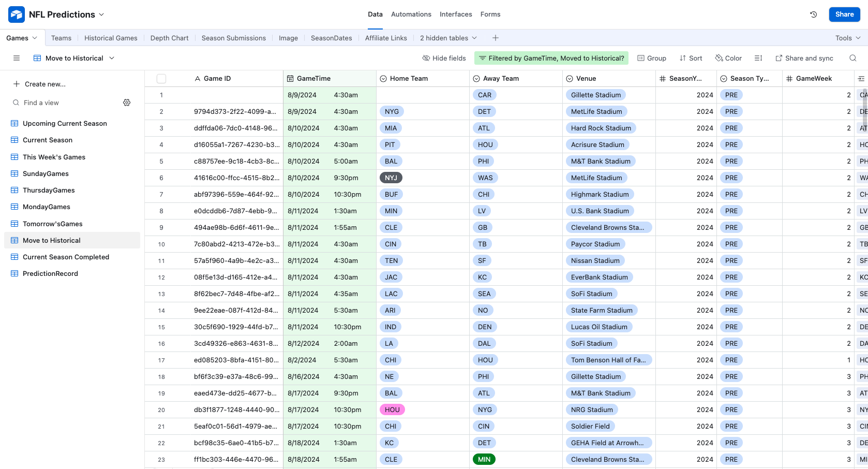Open the SeasonDates table tab
The width and height of the screenshot is (868, 469).
coord(332,38)
